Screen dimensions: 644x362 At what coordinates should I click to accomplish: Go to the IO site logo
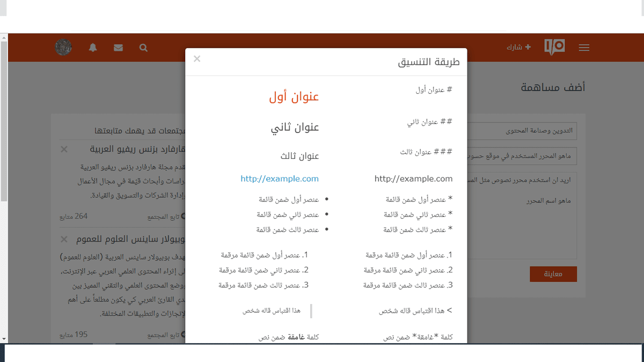click(x=554, y=47)
